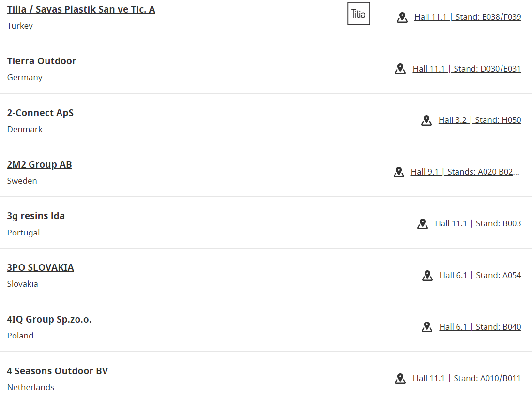The width and height of the screenshot is (532, 397).
Task: Open 2-Connect ApS exhibitor profile
Action: (40, 113)
